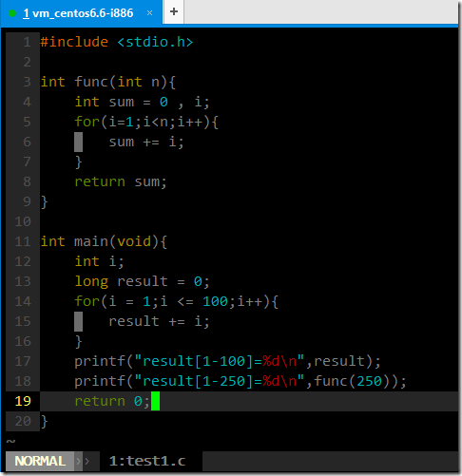Click the printf result[1-100] line
Image resolution: width=462 pixels, height=476 pixels.
[227, 361]
